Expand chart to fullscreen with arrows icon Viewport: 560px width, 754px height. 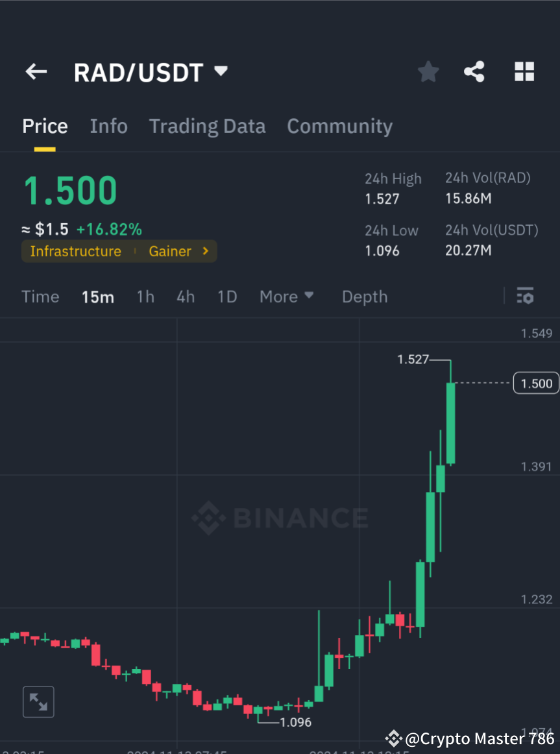pyautogui.click(x=38, y=701)
